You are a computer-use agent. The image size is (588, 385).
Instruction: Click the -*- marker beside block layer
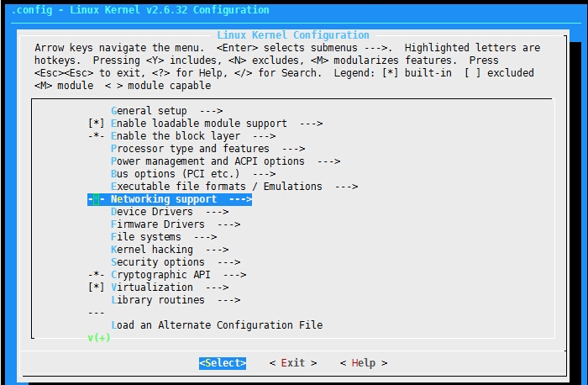point(96,136)
